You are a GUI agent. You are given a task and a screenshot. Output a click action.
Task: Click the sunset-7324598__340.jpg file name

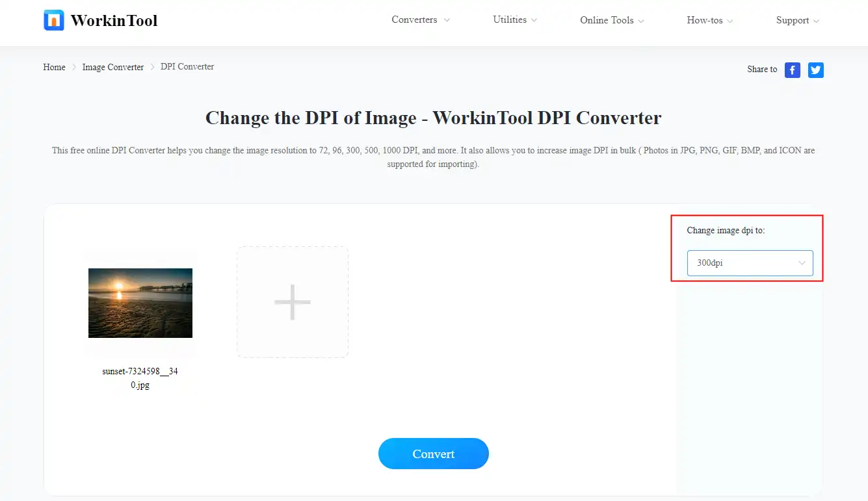[140, 378]
